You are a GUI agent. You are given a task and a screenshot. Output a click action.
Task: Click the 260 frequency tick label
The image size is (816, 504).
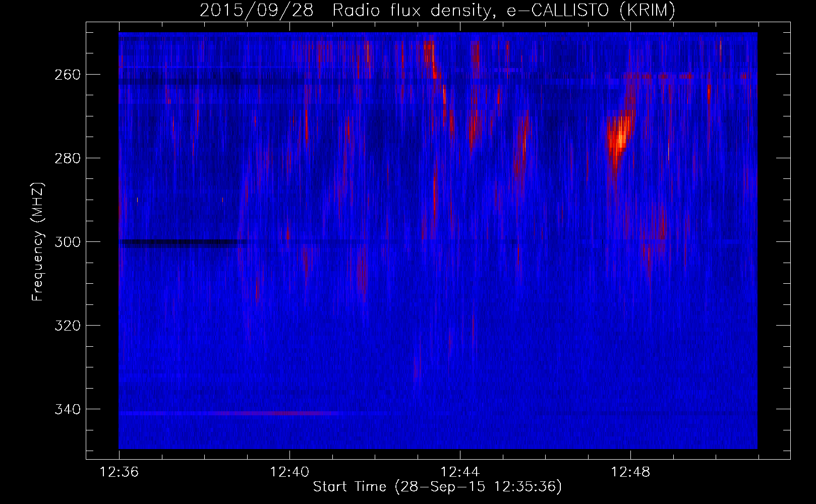point(68,75)
